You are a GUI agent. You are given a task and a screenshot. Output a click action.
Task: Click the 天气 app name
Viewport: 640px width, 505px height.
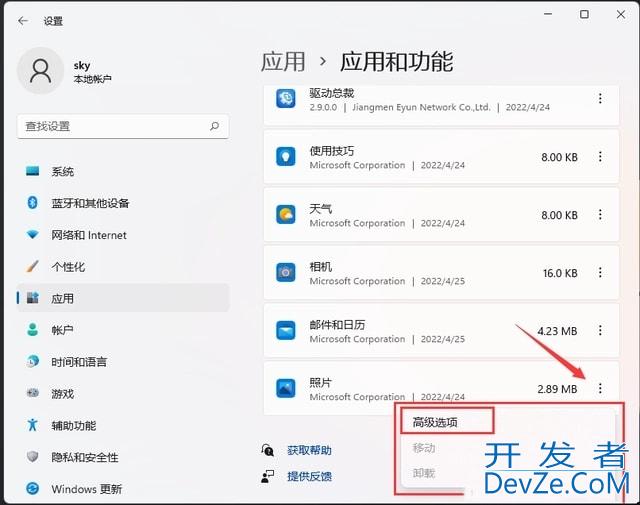(x=320, y=209)
